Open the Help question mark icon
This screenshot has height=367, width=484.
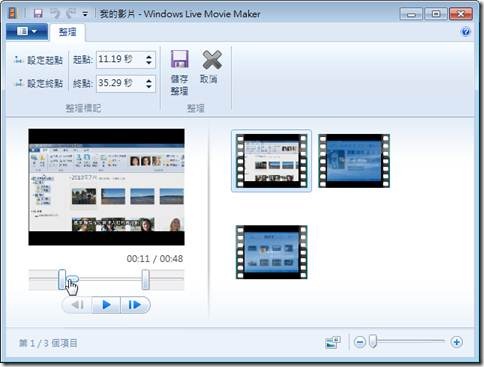[466, 32]
